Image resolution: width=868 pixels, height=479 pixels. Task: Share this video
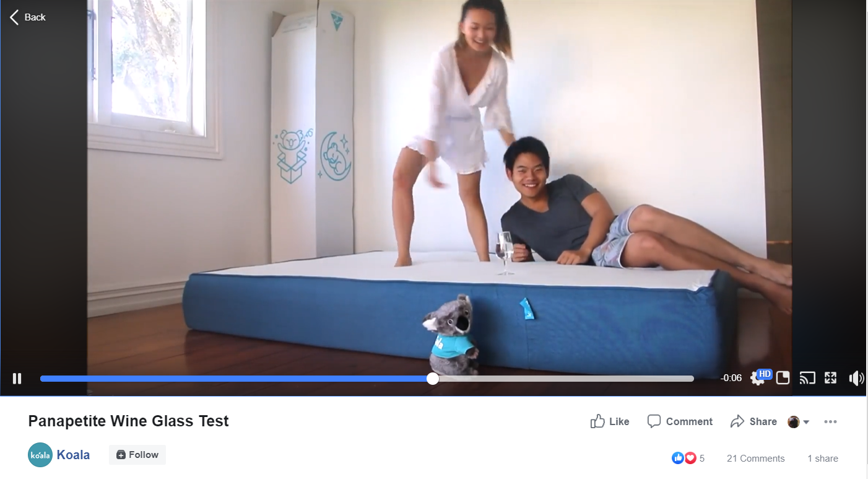[753, 421]
